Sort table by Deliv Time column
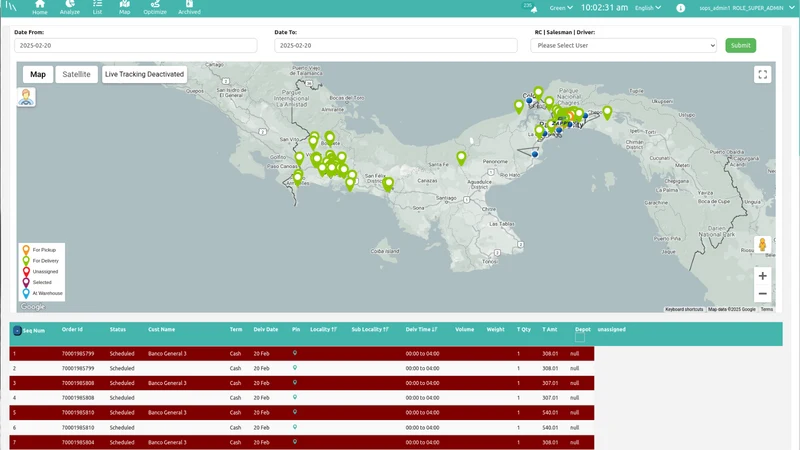The image size is (800, 450). (421, 330)
